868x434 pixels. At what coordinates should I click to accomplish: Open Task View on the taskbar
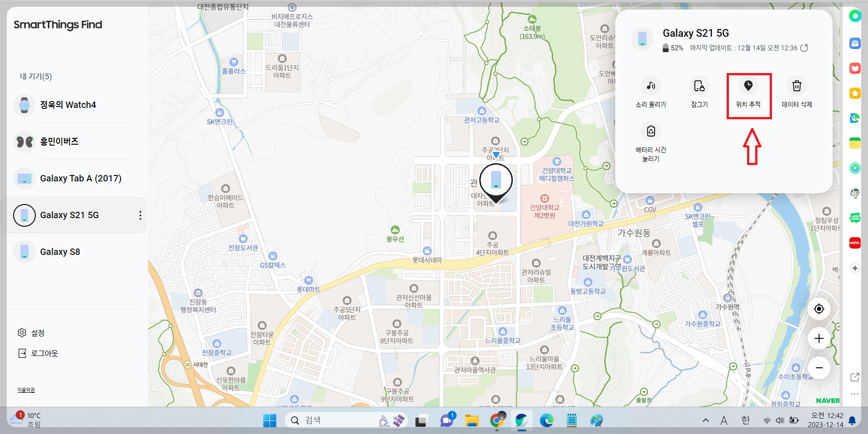point(421,421)
